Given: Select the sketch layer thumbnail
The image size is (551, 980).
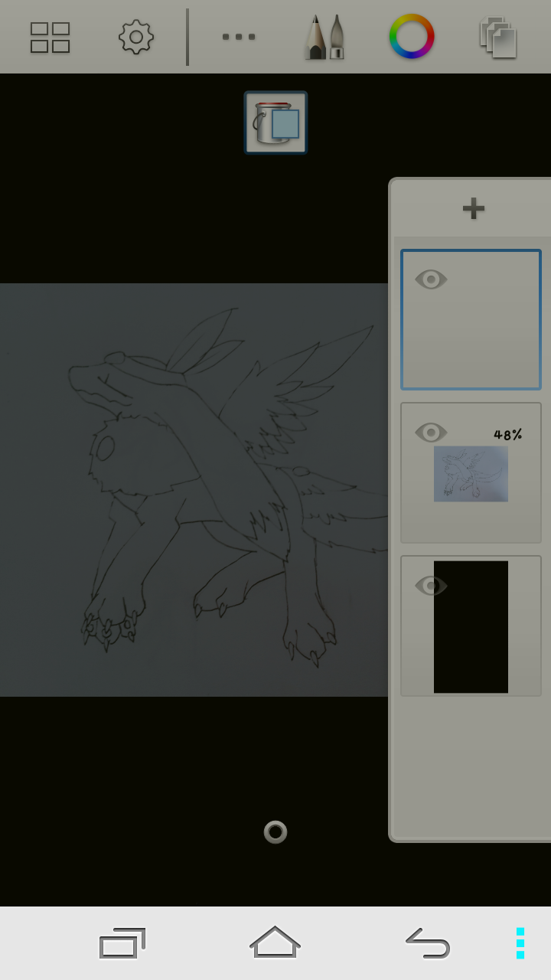Looking at the screenshot, I should point(471,474).
